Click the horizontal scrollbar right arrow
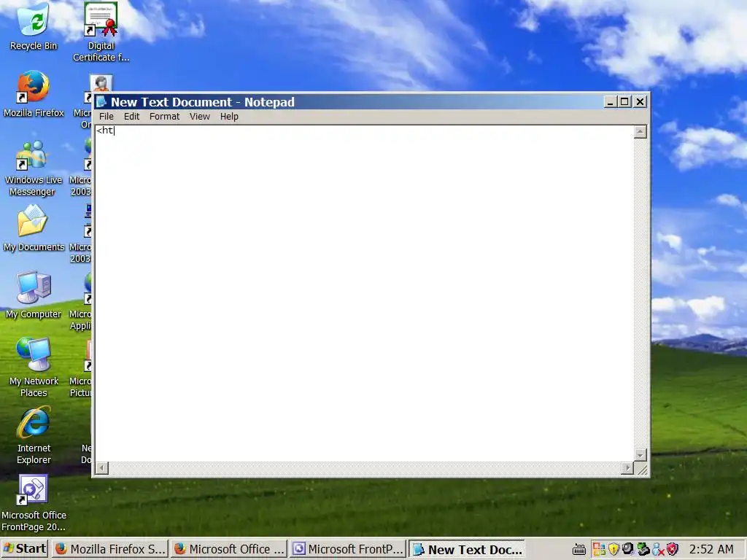The height and width of the screenshot is (560, 747). click(627, 468)
